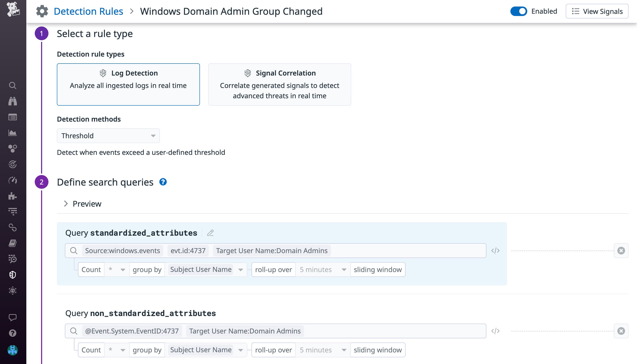637x364 pixels.
Task: Open the Events list icon in sidebar
Action: point(12,117)
